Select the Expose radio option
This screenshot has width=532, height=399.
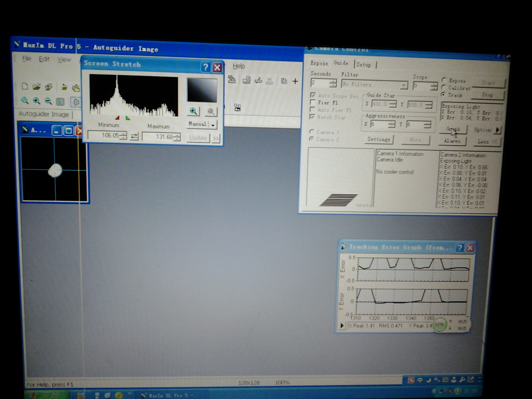(444, 80)
